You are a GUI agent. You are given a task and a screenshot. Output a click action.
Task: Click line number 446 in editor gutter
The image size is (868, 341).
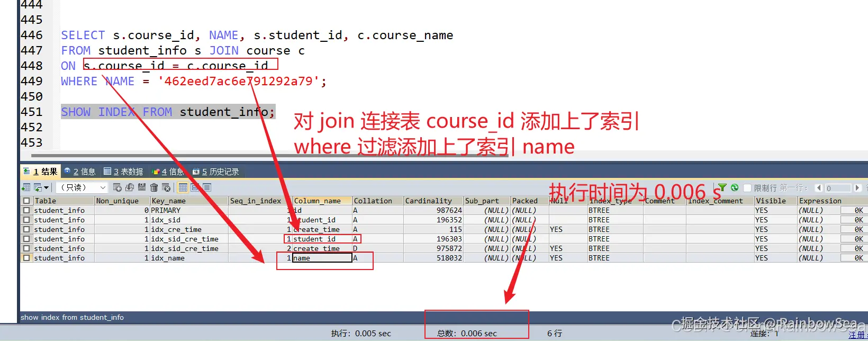[32, 35]
